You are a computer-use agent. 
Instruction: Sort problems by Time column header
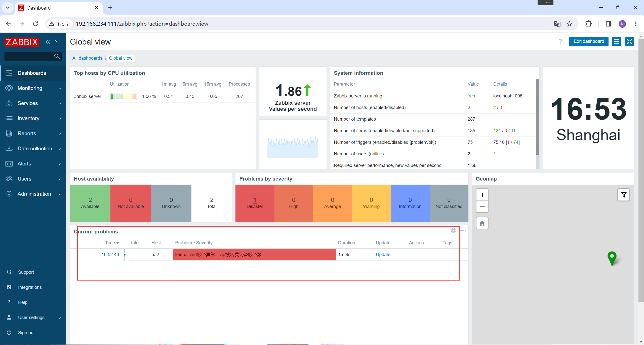coord(112,243)
